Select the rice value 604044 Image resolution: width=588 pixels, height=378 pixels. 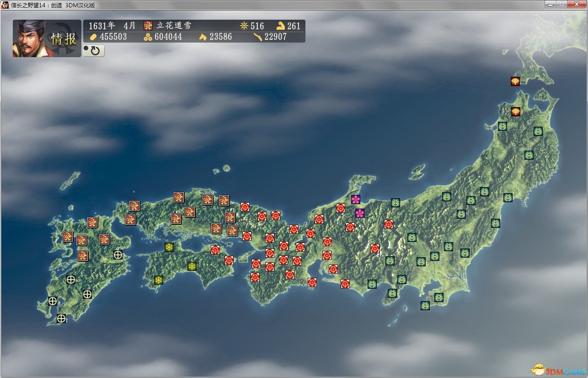point(168,37)
